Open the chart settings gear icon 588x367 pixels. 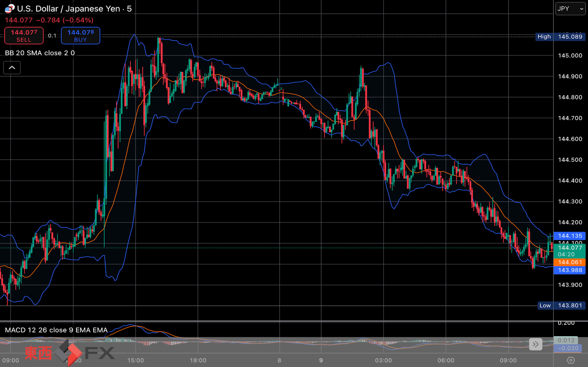(571, 360)
